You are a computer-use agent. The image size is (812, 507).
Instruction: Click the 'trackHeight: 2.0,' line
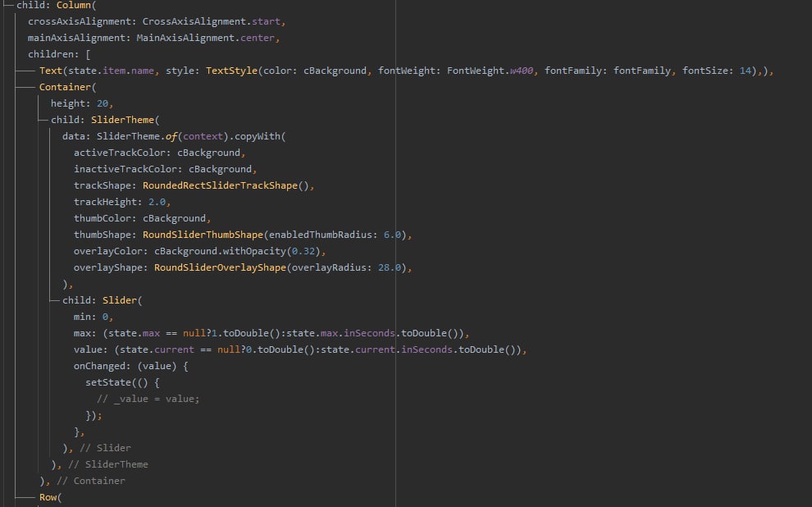(x=122, y=202)
